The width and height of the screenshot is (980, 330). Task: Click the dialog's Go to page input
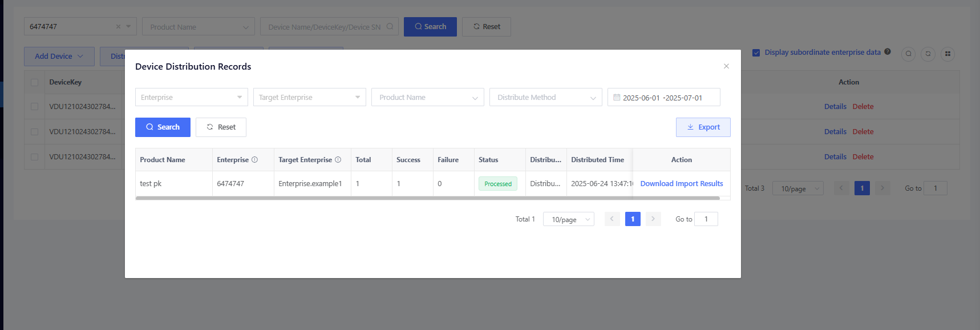(x=706, y=219)
